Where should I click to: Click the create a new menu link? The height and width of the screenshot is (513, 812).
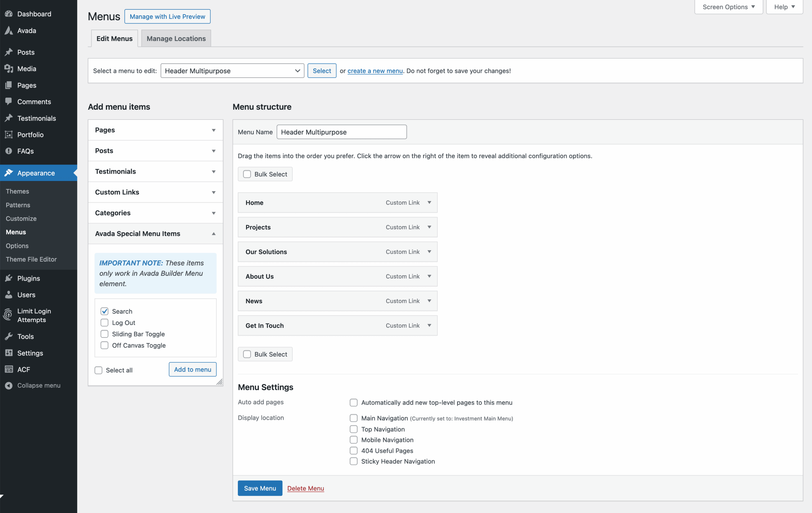(375, 71)
